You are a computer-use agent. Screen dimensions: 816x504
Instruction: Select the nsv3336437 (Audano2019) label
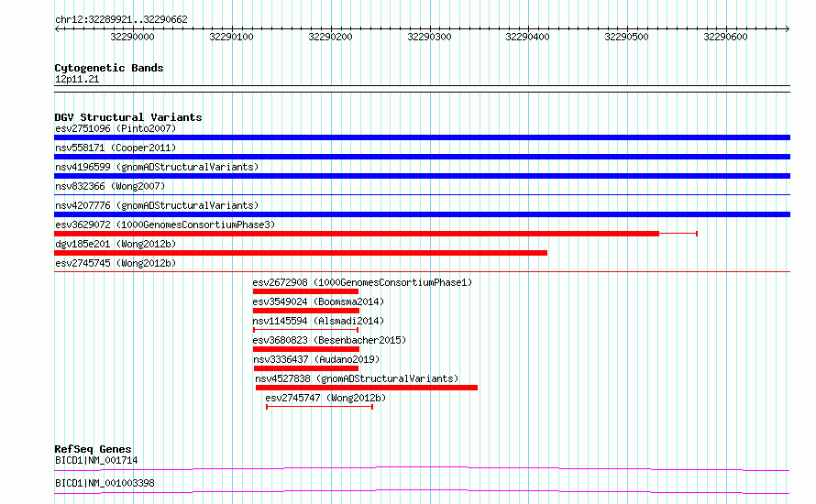coord(316,359)
